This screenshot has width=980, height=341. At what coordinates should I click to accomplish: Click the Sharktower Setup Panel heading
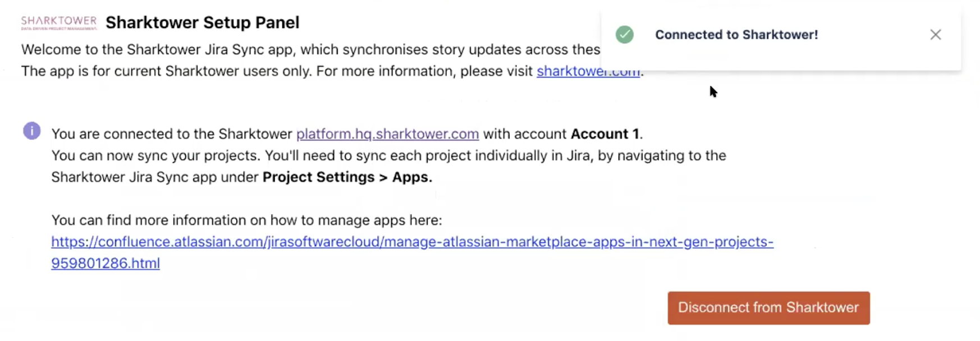(x=203, y=22)
